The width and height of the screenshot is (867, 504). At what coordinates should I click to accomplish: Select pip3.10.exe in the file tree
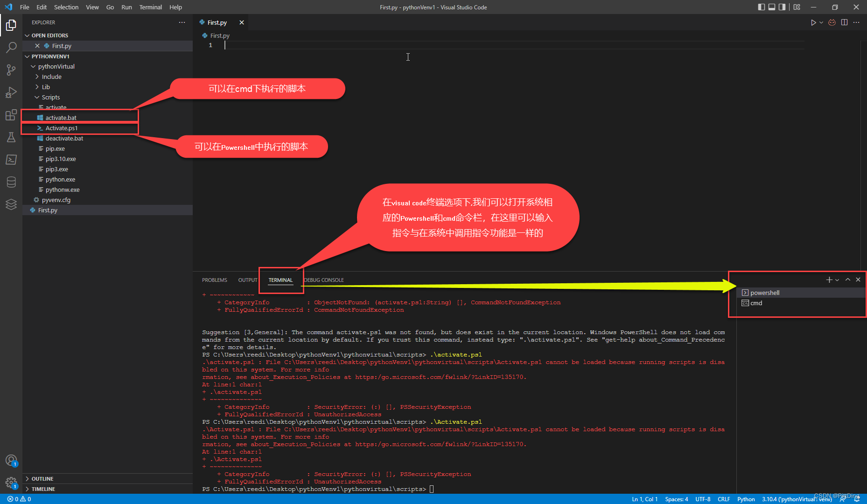(x=107, y=159)
